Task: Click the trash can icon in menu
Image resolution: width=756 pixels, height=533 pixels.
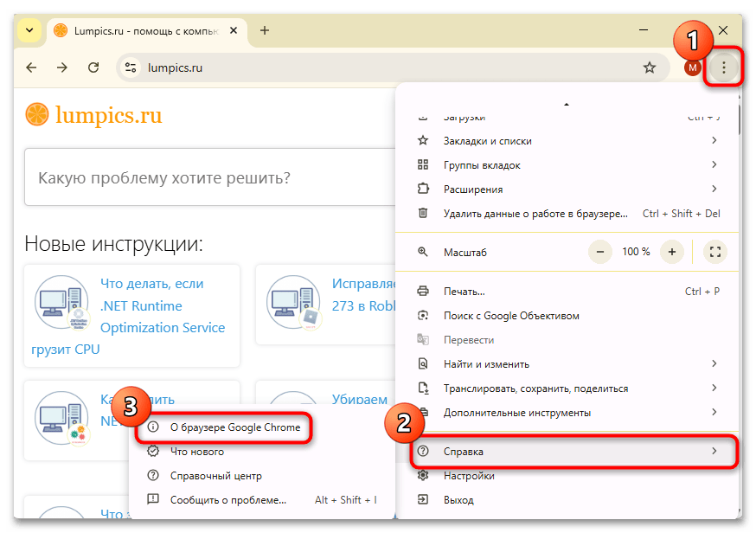Action: click(423, 213)
